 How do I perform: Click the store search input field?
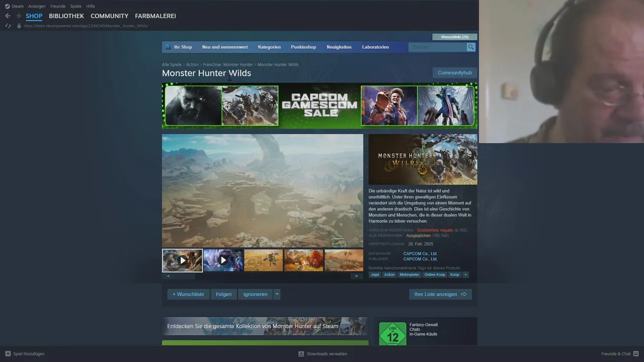point(438,47)
